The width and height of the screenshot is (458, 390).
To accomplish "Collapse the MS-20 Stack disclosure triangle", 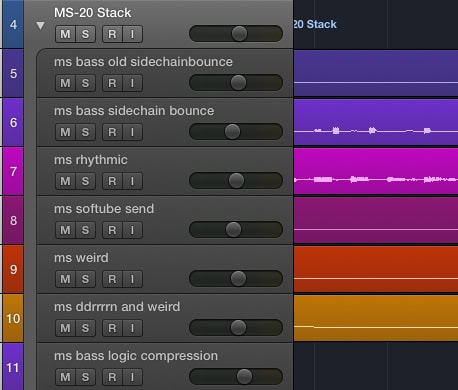I will (40, 26).
